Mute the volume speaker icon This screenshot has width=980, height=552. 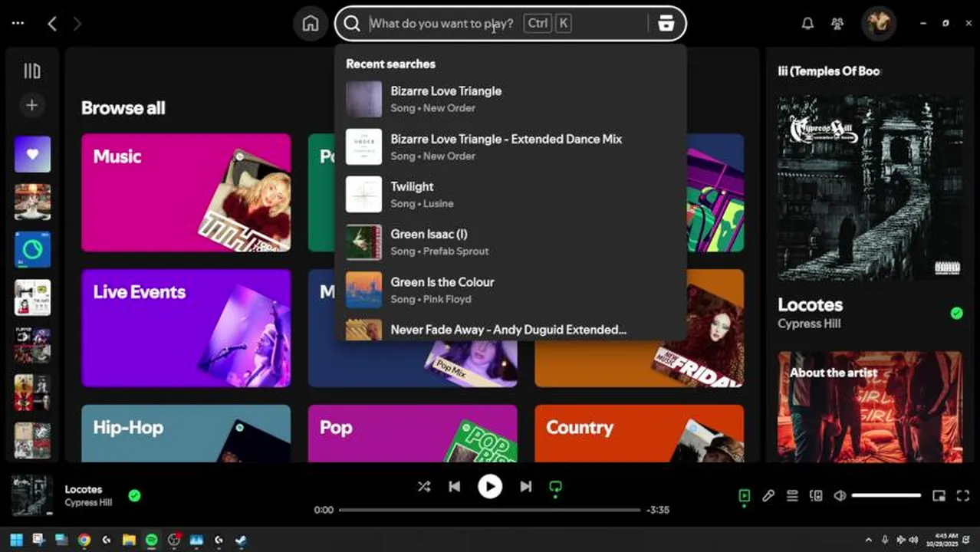click(840, 496)
